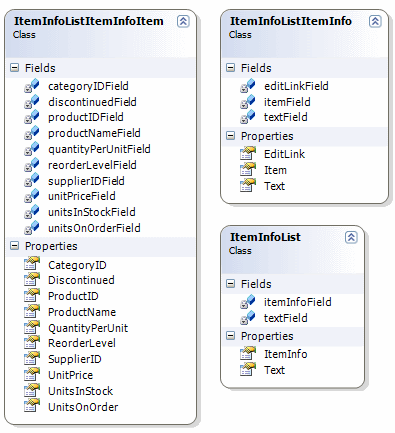Collapse the ItemInfoListItemInfoItem class box chevron
This screenshot has width=395, height=433.
(183, 21)
